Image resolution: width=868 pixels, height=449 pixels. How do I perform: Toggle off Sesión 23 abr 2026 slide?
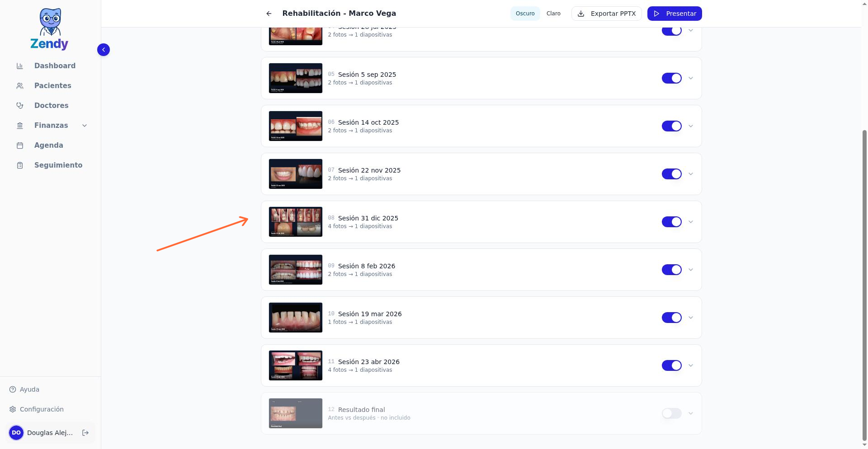pyautogui.click(x=671, y=365)
